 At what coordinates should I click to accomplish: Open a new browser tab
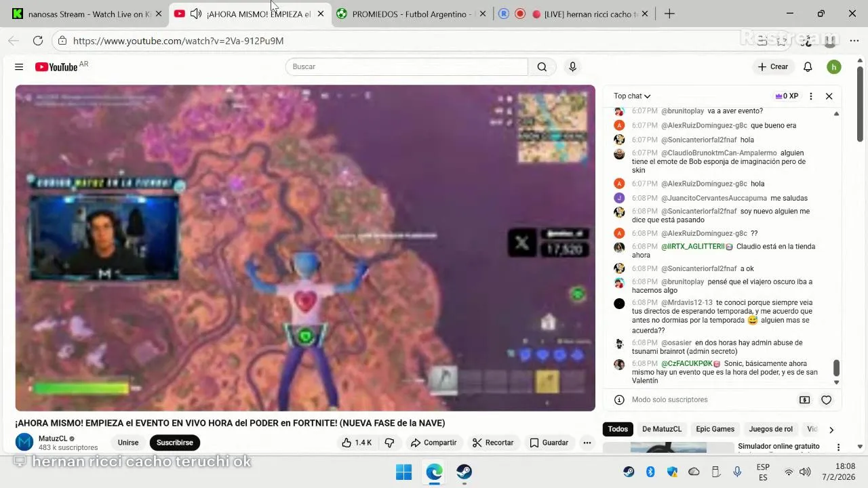click(669, 14)
